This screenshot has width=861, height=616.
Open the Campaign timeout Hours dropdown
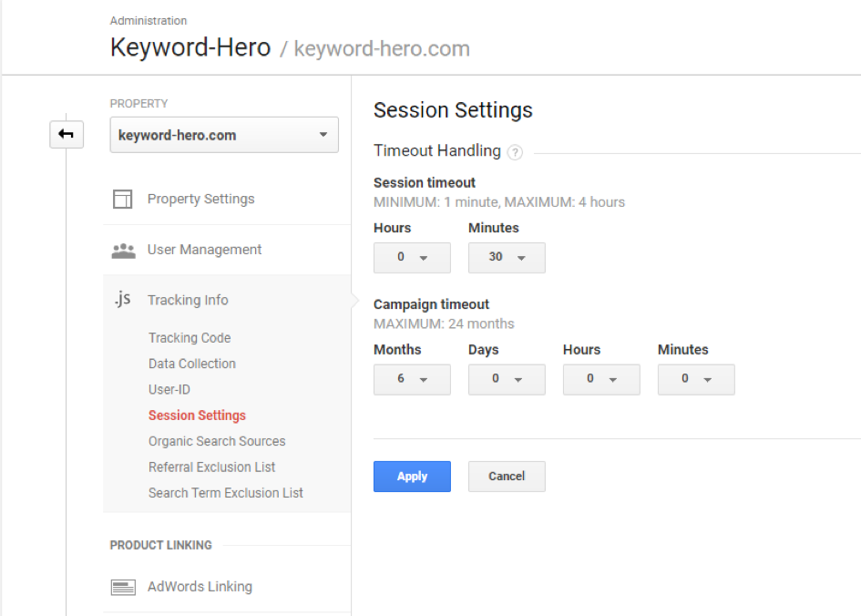pyautogui.click(x=601, y=379)
